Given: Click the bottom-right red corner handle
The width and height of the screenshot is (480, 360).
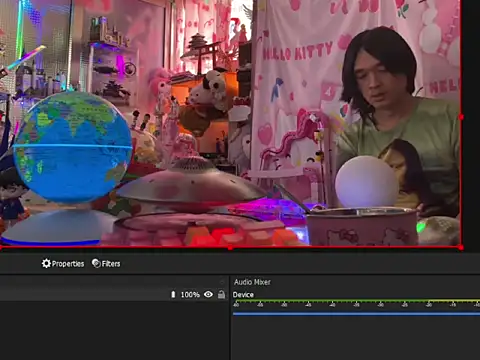Looking at the screenshot, I should point(461,248).
